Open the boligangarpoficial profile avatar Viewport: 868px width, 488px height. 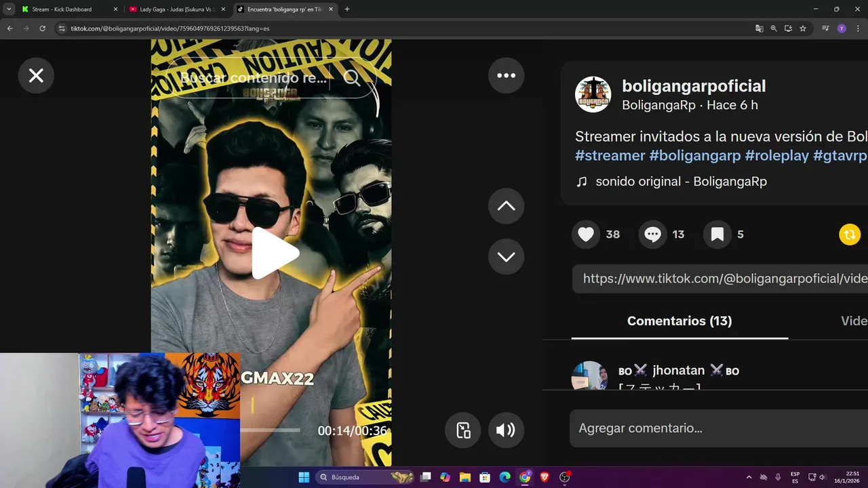pos(593,94)
